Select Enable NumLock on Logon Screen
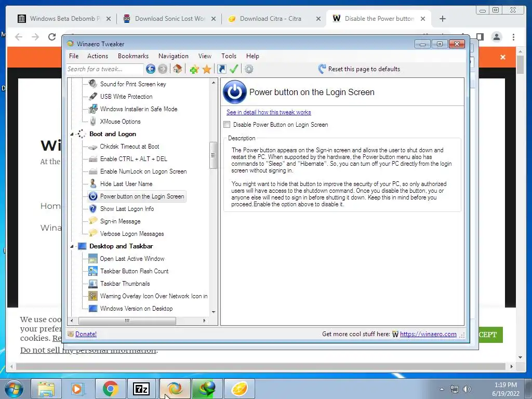The height and width of the screenshot is (399, 532). pos(143,171)
